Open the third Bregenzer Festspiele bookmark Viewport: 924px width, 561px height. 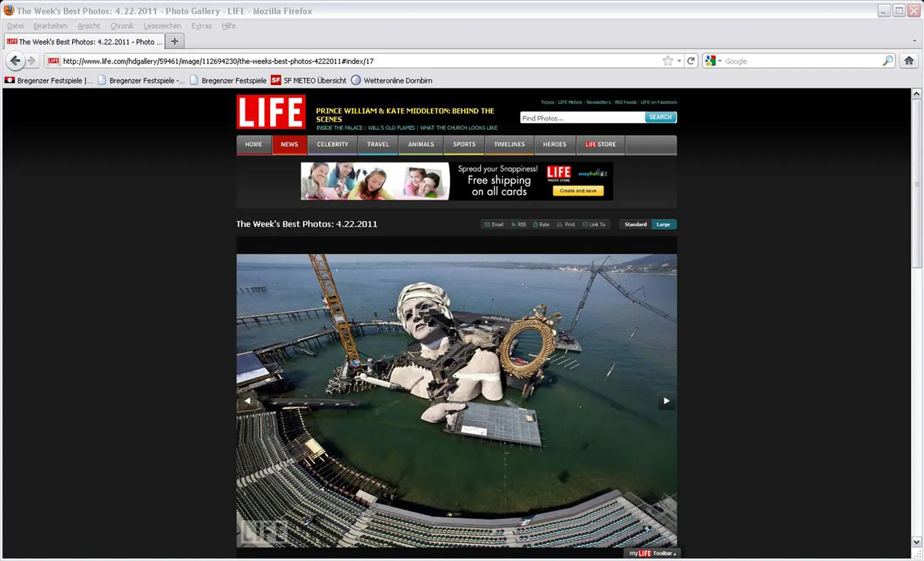(228, 80)
